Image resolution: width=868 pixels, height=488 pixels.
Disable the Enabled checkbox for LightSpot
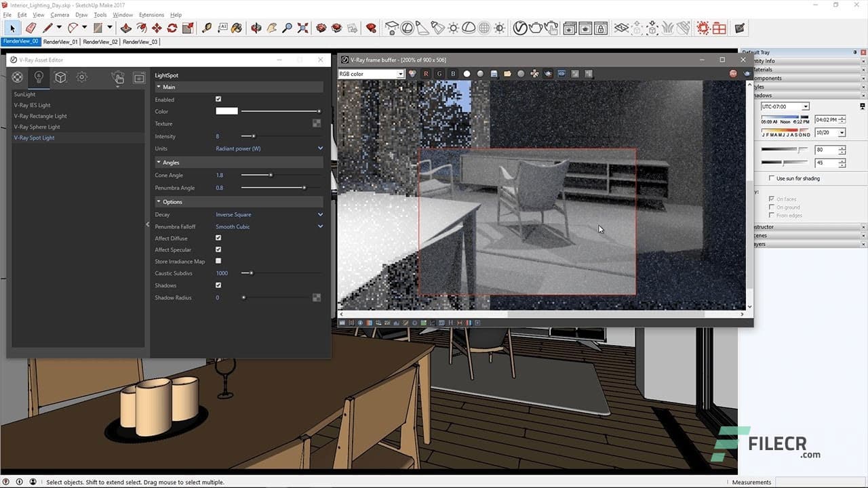pos(218,98)
